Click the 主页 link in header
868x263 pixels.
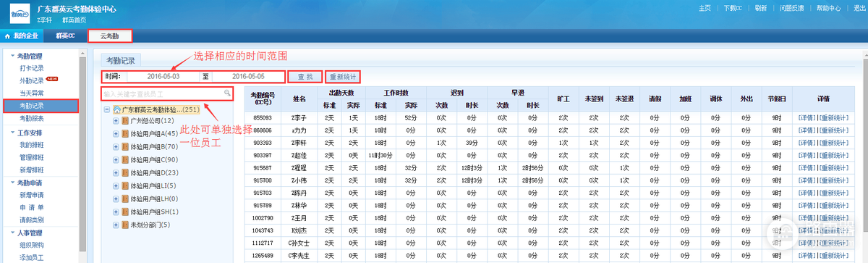[705, 9]
